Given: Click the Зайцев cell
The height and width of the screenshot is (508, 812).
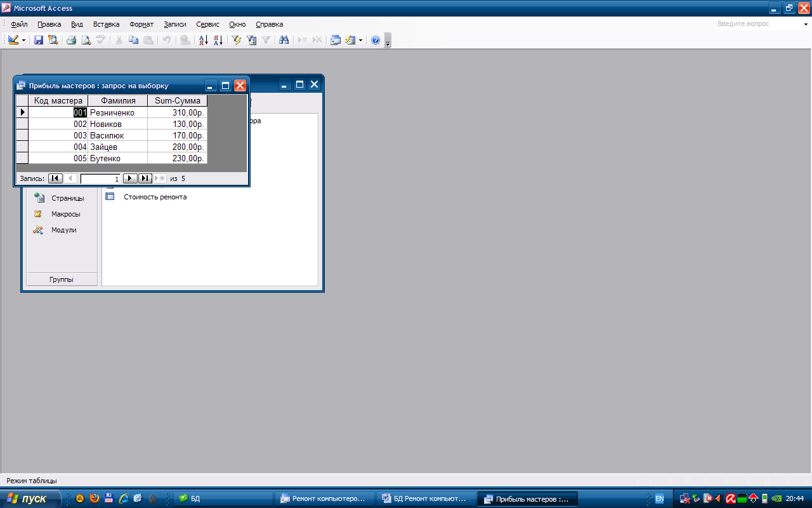Looking at the screenshot, I should coord(118,147).
